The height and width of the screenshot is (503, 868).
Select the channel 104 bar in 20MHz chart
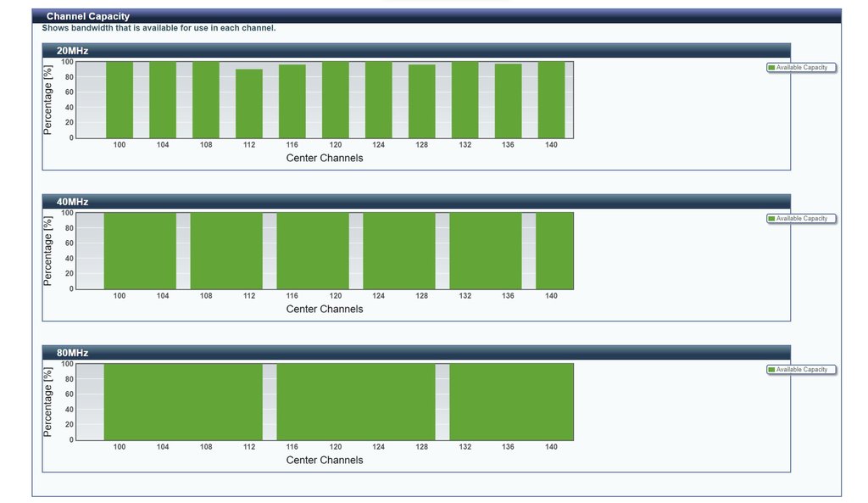(x=163, y=100)
